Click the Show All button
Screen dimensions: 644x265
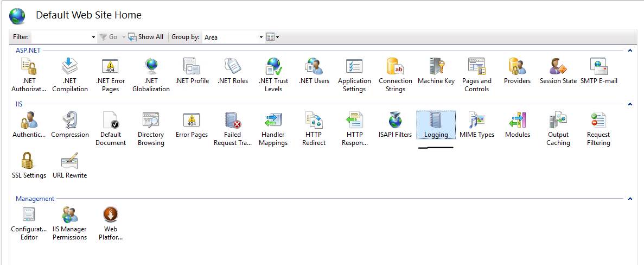pyautogui.click(x=146, y=37)
